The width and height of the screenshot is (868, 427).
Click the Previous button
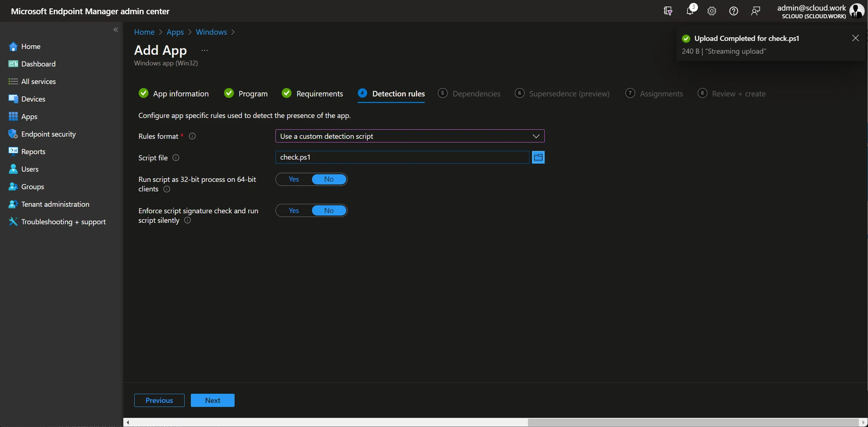[x=159, y=400]
